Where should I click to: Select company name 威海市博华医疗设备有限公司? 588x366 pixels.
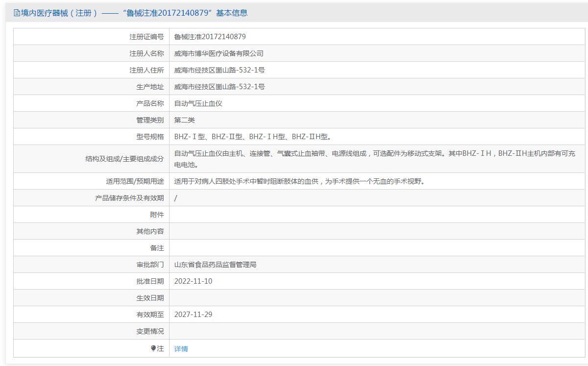219,53
